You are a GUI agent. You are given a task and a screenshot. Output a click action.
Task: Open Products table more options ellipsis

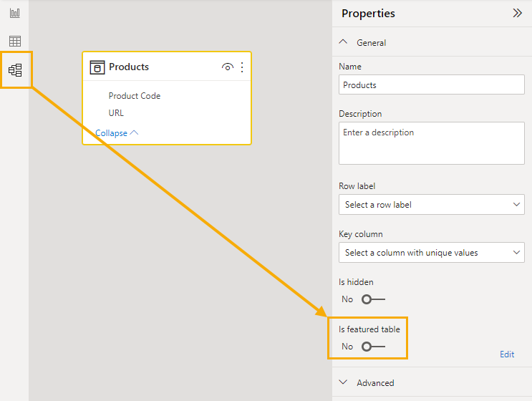click(242, 67)
